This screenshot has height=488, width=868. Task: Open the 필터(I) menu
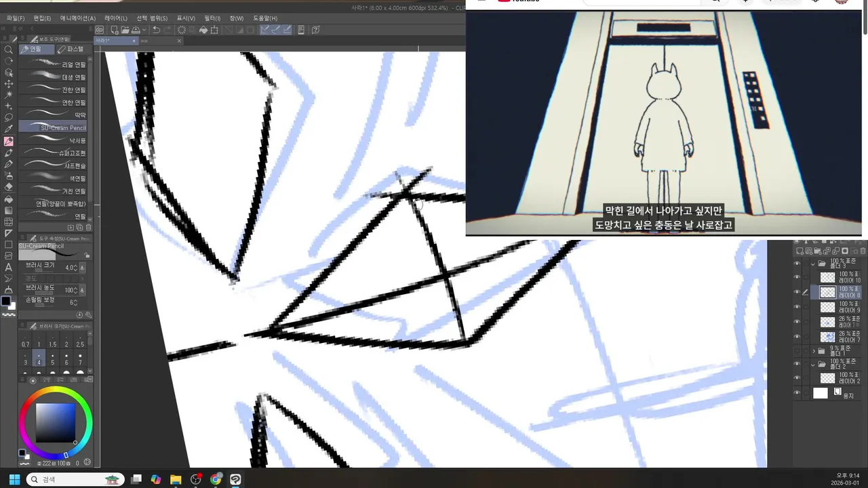click(x=212, y=18)
